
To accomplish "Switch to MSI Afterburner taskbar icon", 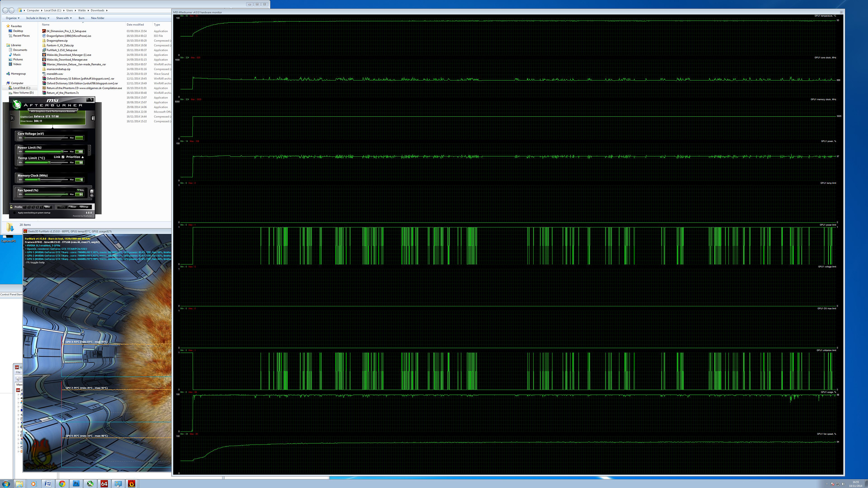I will [90, 484].
